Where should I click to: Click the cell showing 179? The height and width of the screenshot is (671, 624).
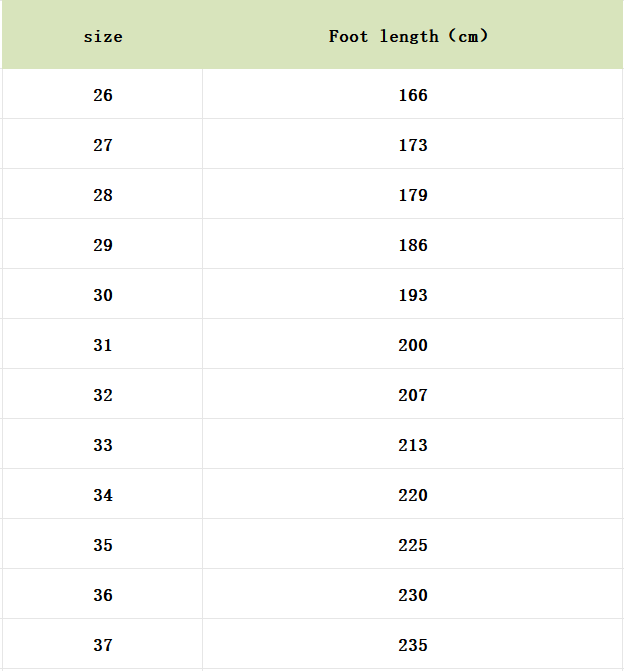coord(412,195)
